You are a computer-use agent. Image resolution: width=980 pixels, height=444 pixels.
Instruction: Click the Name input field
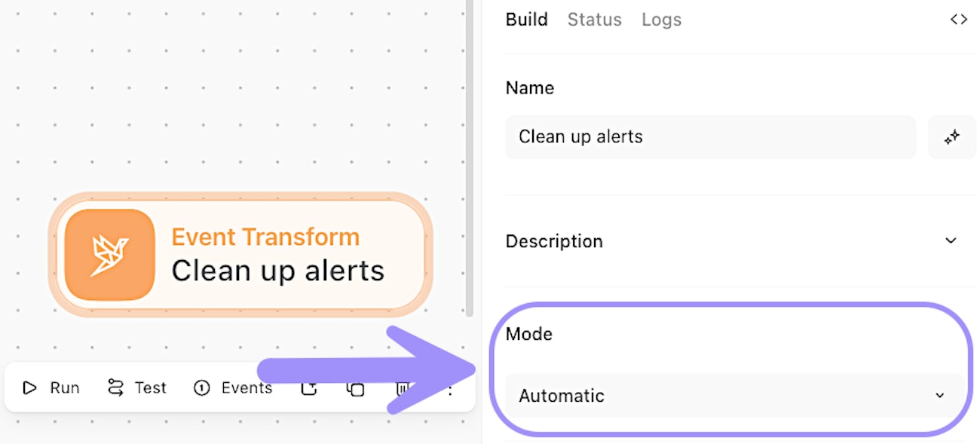(710, 137)
